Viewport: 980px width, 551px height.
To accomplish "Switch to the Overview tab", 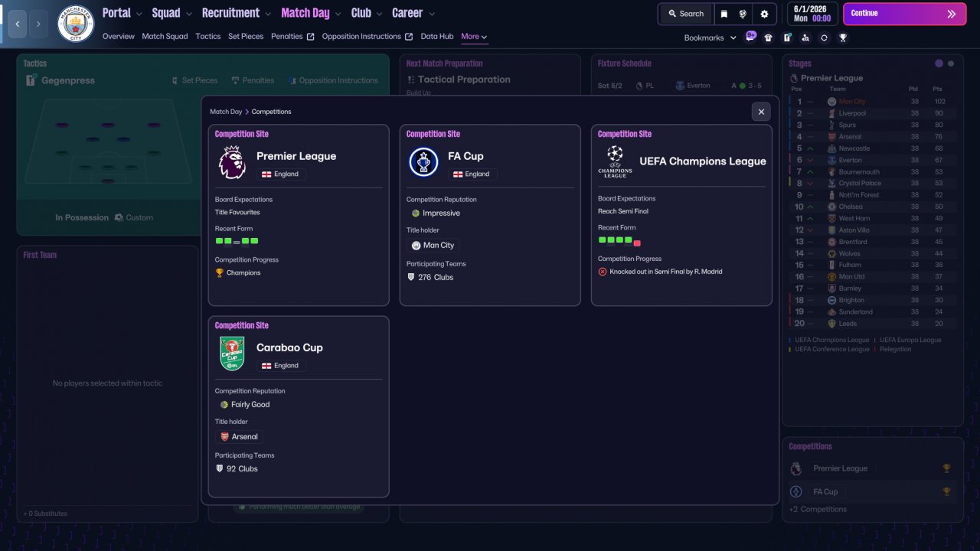I will click(x=119, y=36).
